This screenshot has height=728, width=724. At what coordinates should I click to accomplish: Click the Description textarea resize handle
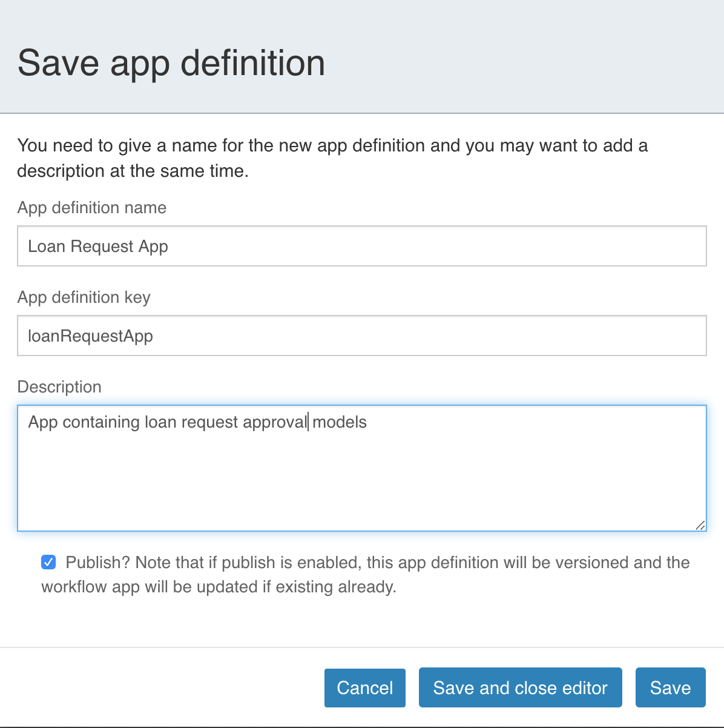point(701,524)
